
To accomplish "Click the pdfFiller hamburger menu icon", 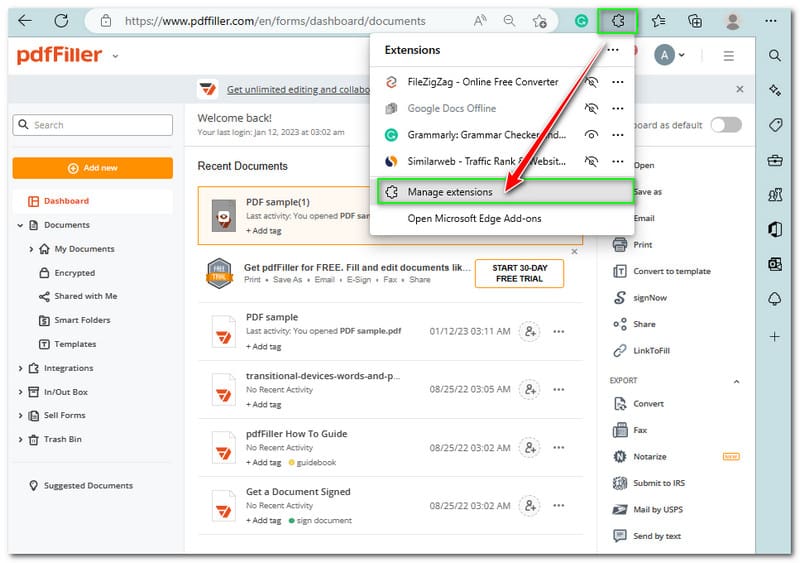I will [729, 56].
